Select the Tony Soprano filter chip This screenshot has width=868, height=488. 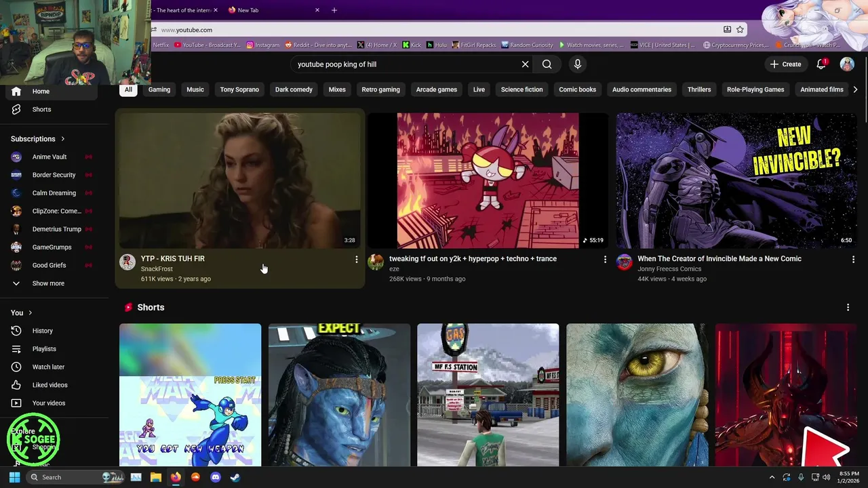click(x=239, y=89)
